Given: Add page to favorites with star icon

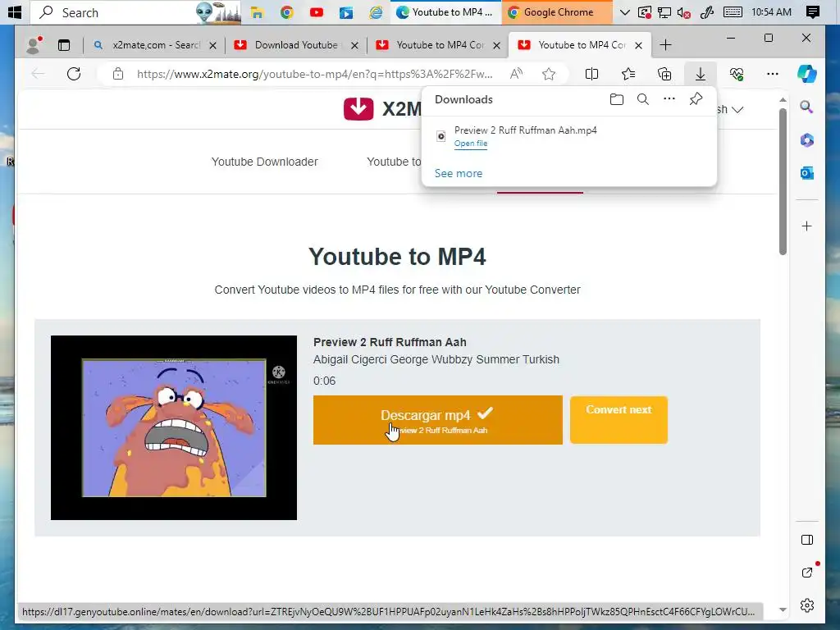Looking at the screenshot, I should [x=549, y=74].
